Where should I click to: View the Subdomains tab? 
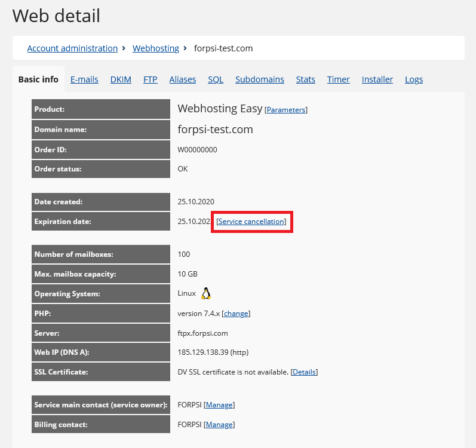click(x=260, y=79)
